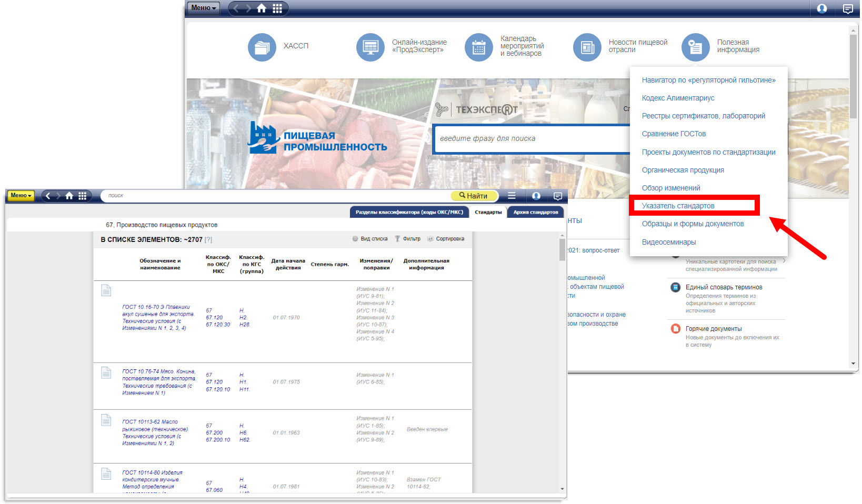Click the Найти search button
The height and width of the screenshot is (504, 862).
pyautogui.click(x=474, y=196)
